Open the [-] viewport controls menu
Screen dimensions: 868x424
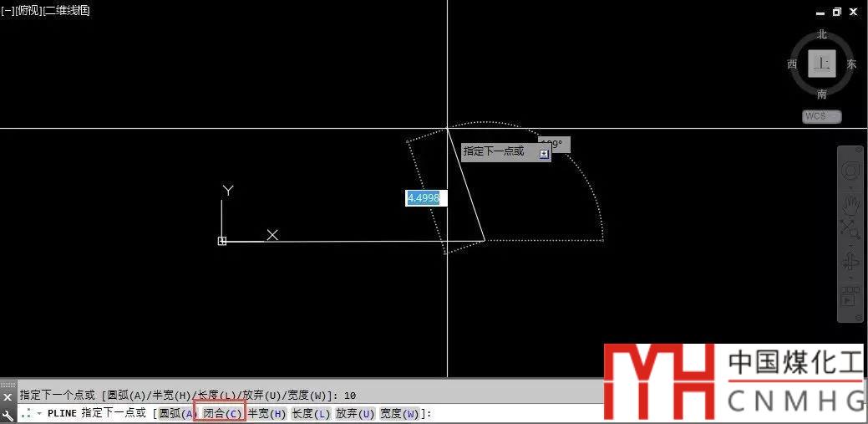coord(8,11)
